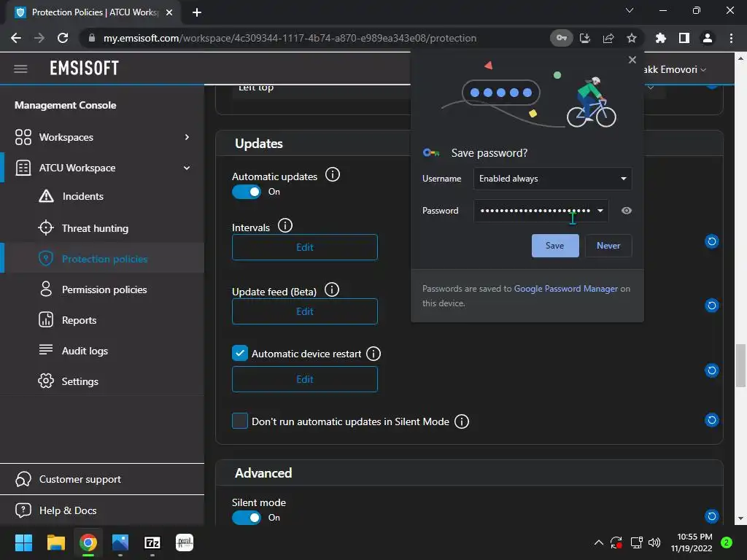This screenshot has height=560, width=747.
Task: Open the Chrome three-dot menu
Action: (x=731, y=38)
